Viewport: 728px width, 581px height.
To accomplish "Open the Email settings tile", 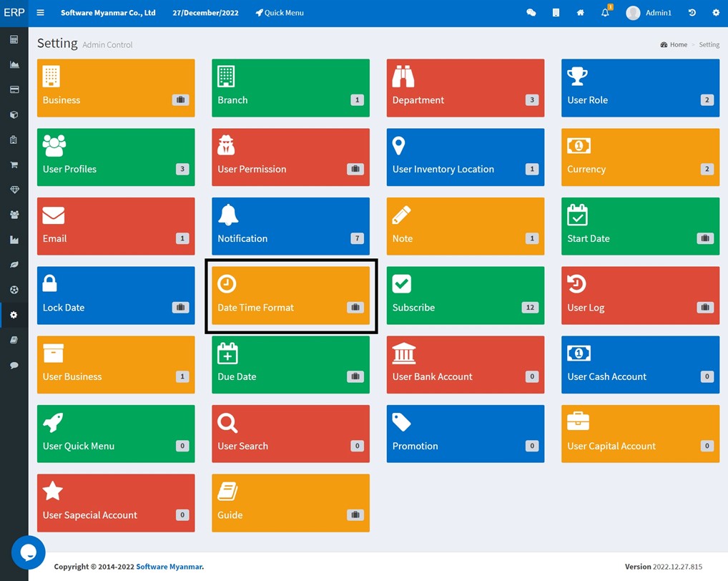I will pos(116,226).
